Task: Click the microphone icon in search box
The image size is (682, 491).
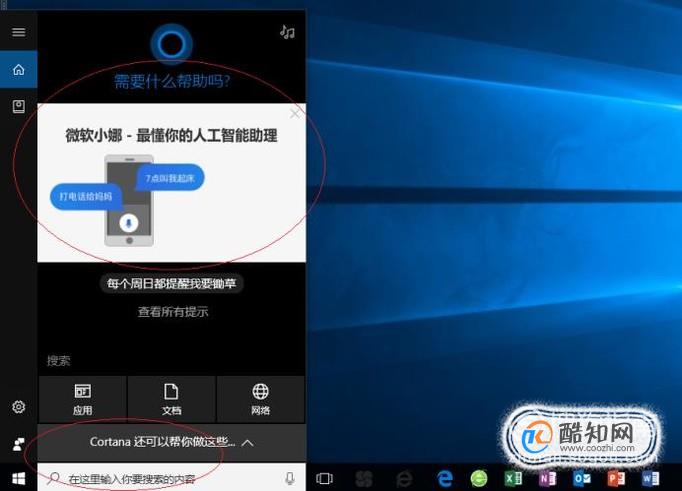Action: click(290, 478)
